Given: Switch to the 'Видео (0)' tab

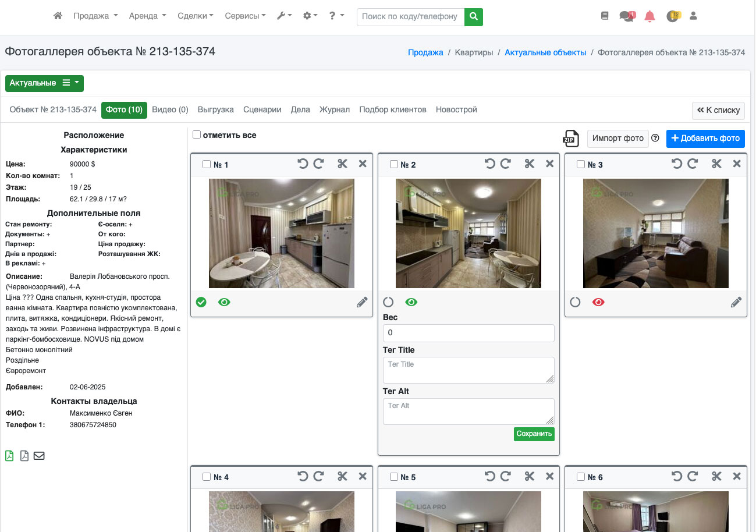Looking at the screenshot, I should [170, 110].
